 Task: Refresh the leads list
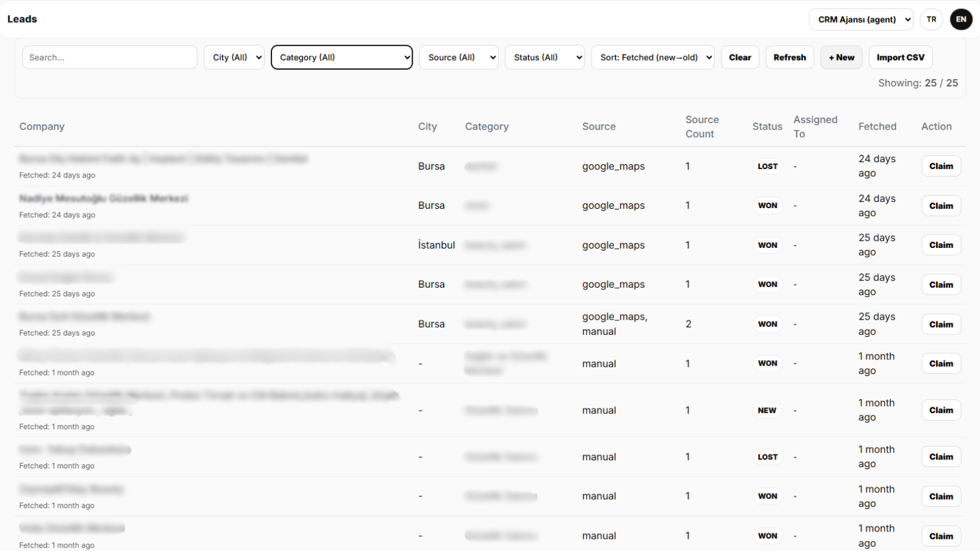pyautogui.click(x=790, y=58)
